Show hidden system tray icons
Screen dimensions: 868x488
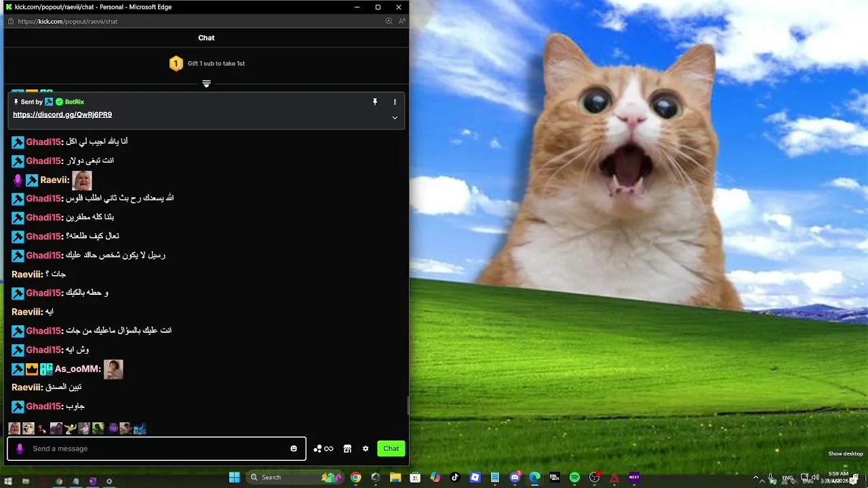[755, 477]
